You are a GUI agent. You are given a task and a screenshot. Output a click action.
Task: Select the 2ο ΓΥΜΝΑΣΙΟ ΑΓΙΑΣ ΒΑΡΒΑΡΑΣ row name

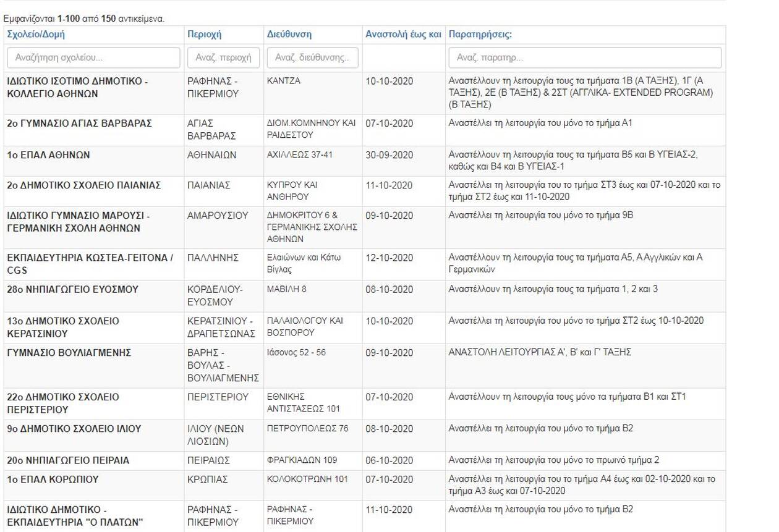pos(79,124)
